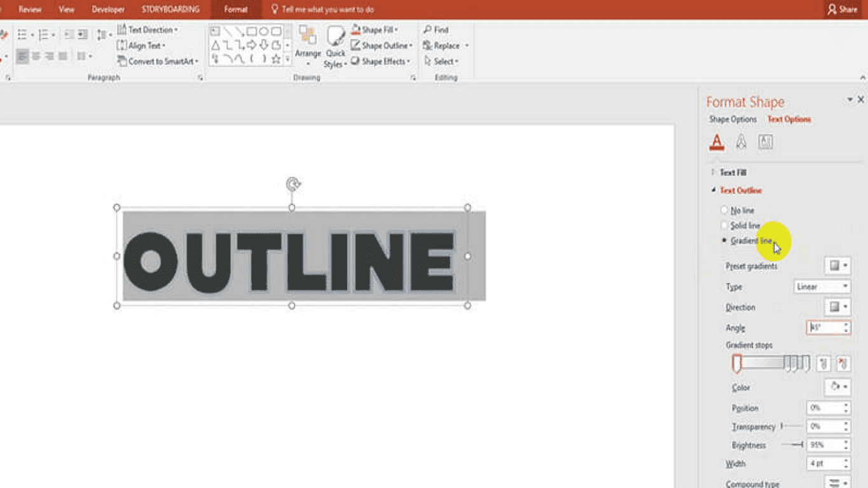Open the gradient Type dropdown
Viewport: 868px width, 488px height.
click(x=822, y=287)
